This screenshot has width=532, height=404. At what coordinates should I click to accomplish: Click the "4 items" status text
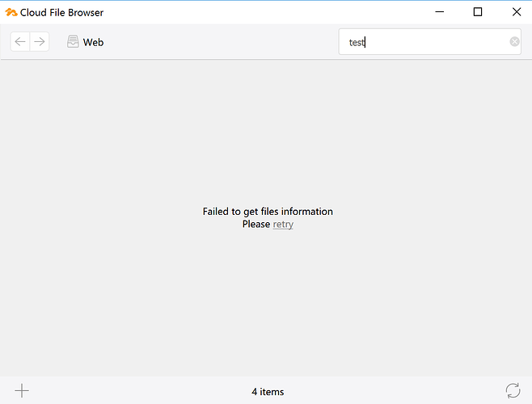click(x=268, y=392)
